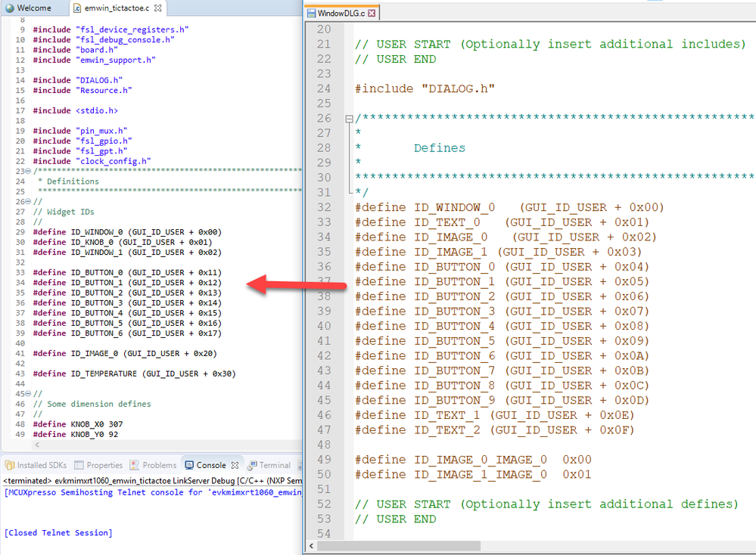756x555 pixels.
Task: Click the Installed SDKs icon
Action: pos(10,465)
